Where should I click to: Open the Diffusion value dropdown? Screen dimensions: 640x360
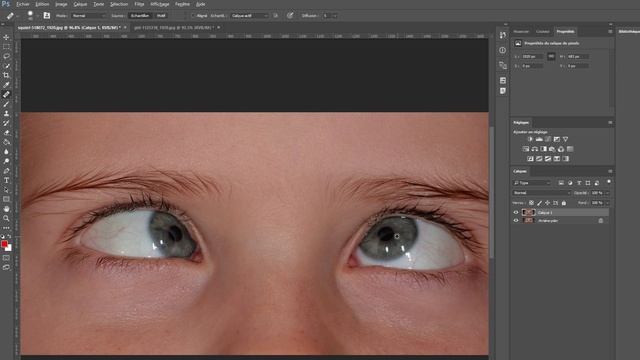click(335, 16)
